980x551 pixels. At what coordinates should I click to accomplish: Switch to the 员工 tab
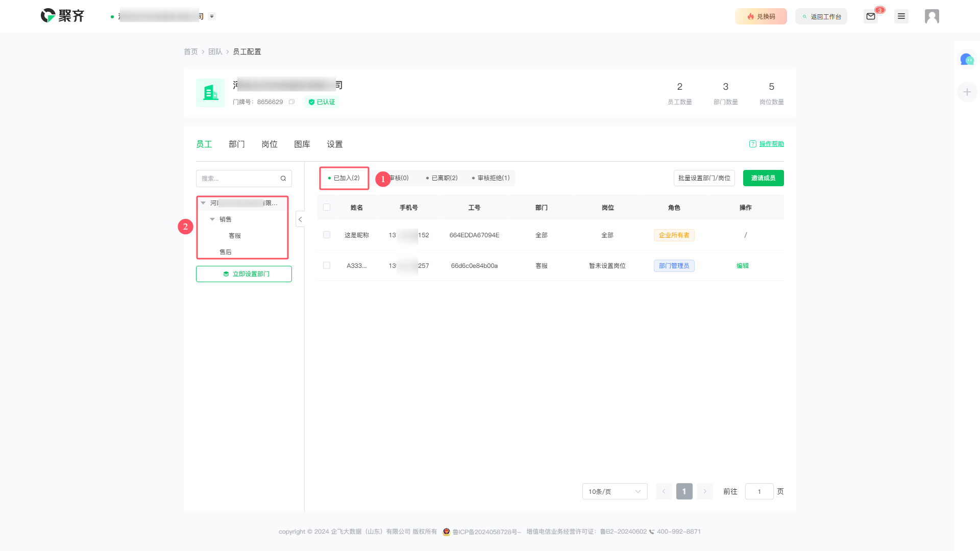point(204,144)
